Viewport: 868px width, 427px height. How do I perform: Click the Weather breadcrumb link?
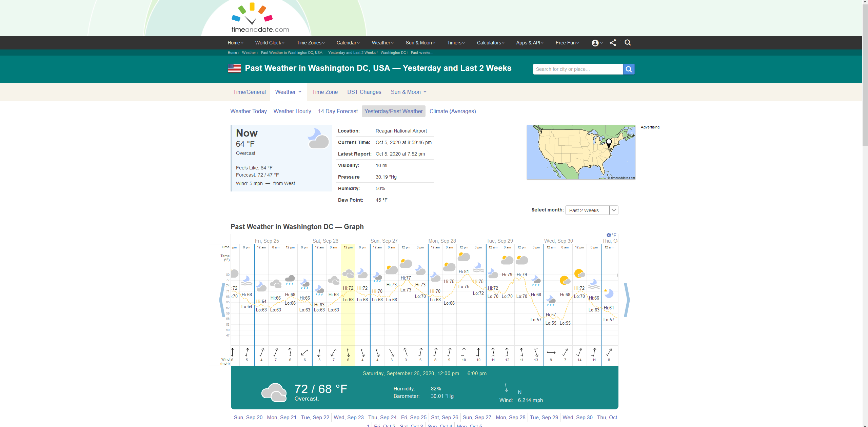click(249, 53)
